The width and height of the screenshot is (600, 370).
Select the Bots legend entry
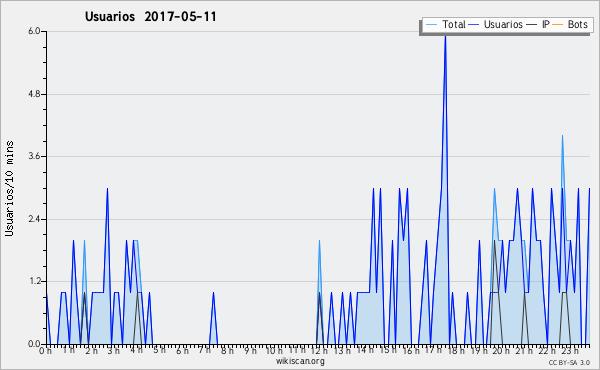point(569,24)
